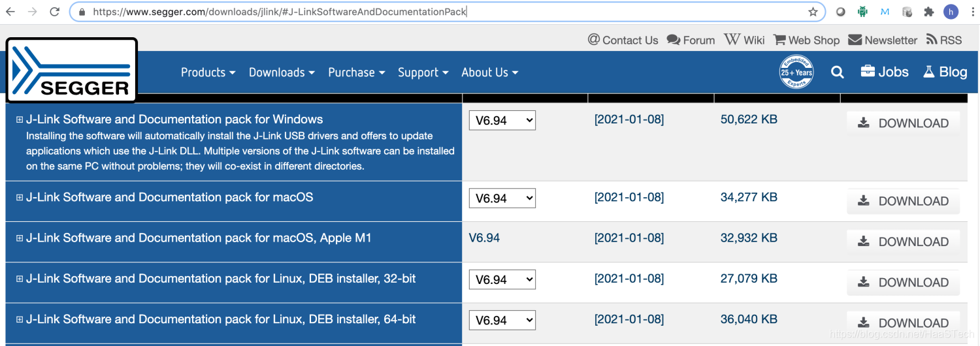The height and width of the screenshot is (346, 980).
Task: Click the [2021-01-08] date in the Windows row
Action: [629, 119]
